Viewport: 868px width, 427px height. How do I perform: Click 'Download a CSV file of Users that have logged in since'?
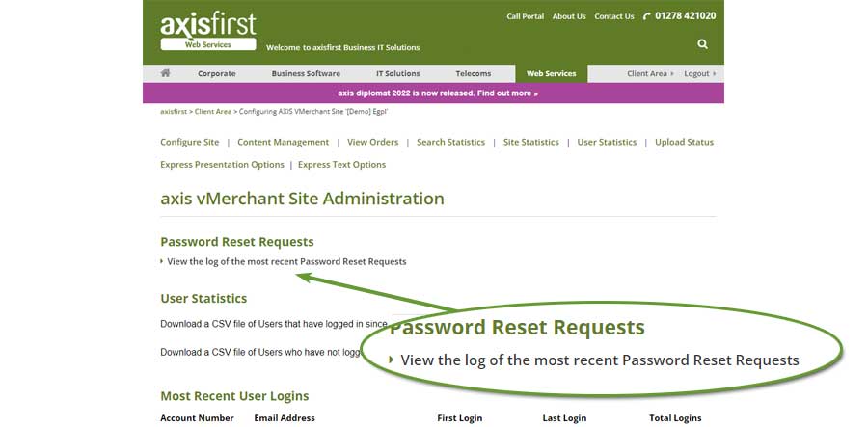click(274, 324)
